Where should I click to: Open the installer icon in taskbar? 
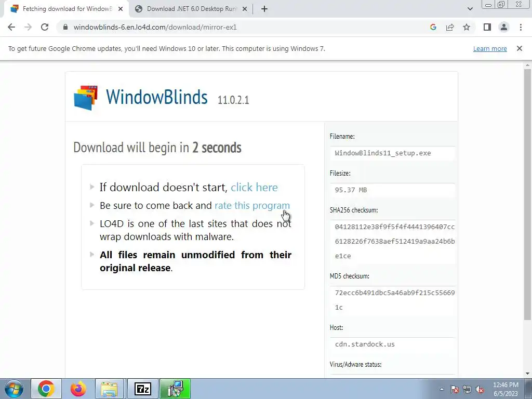coord(175,389)
